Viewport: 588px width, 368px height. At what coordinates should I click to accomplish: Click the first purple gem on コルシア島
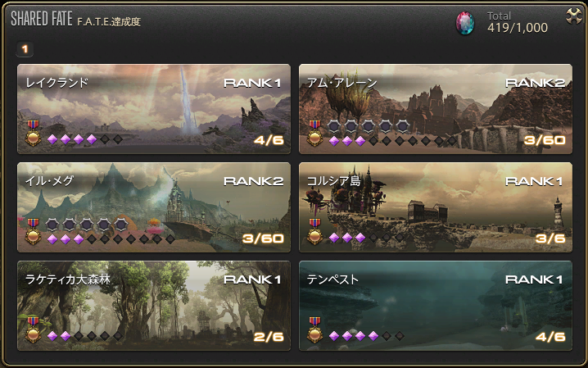point(334,238)
